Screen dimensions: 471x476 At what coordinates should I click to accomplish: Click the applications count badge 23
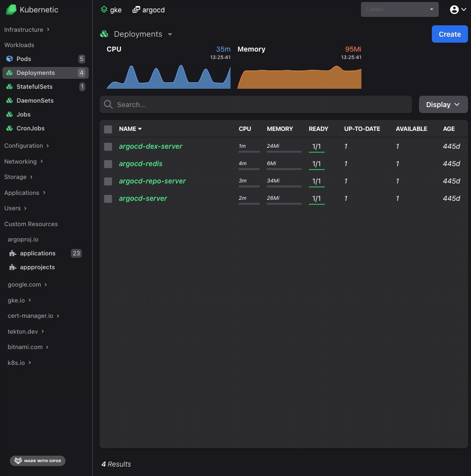[76, 253]
